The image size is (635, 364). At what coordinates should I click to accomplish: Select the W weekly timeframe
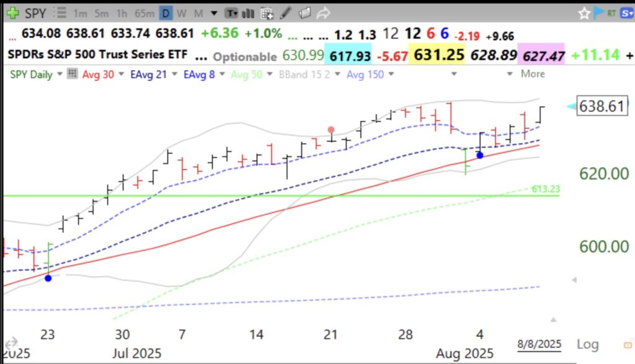coord(182,14)
